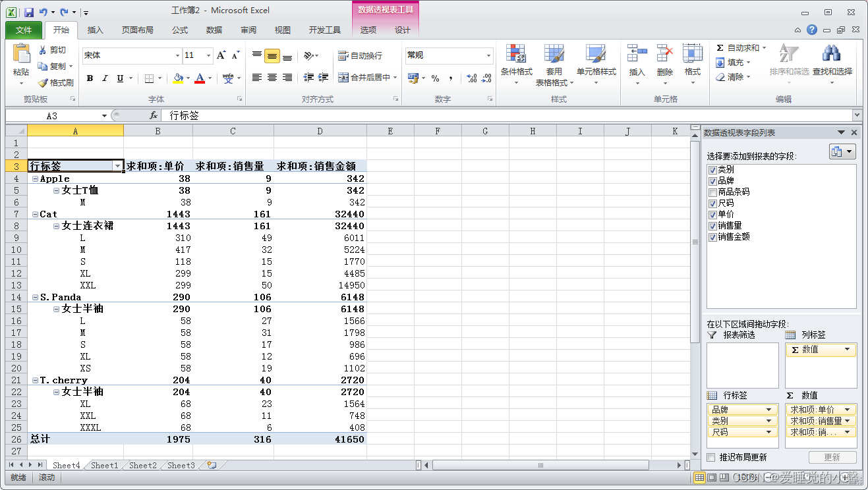Viewport: 868px width, 490px height.
Task: Click the Paste (粘贴) icon
Action: coord(21,53)
